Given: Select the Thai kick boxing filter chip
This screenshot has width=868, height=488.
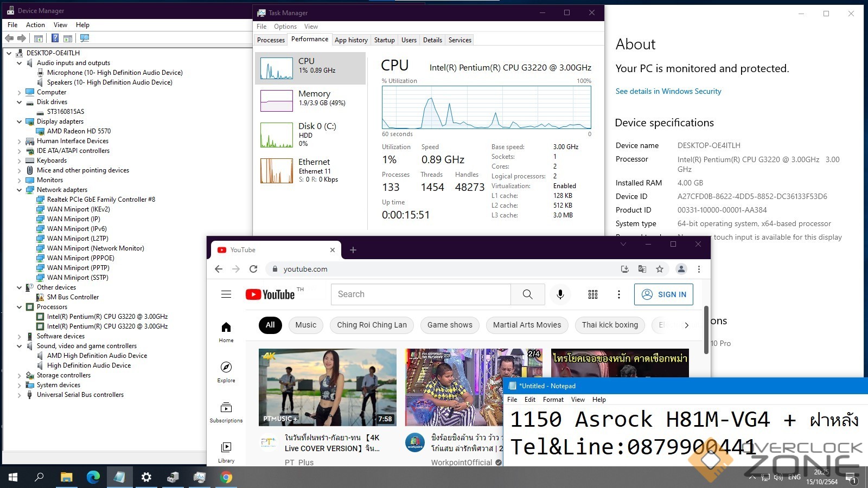Looking at the screenshot, I should click(x=610, y=325).
